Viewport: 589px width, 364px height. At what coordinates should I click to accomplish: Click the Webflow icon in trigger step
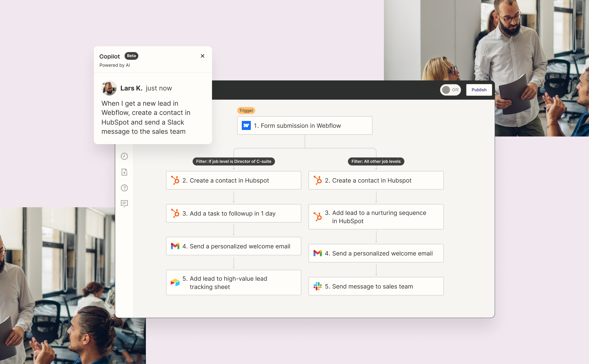(246, 125)
